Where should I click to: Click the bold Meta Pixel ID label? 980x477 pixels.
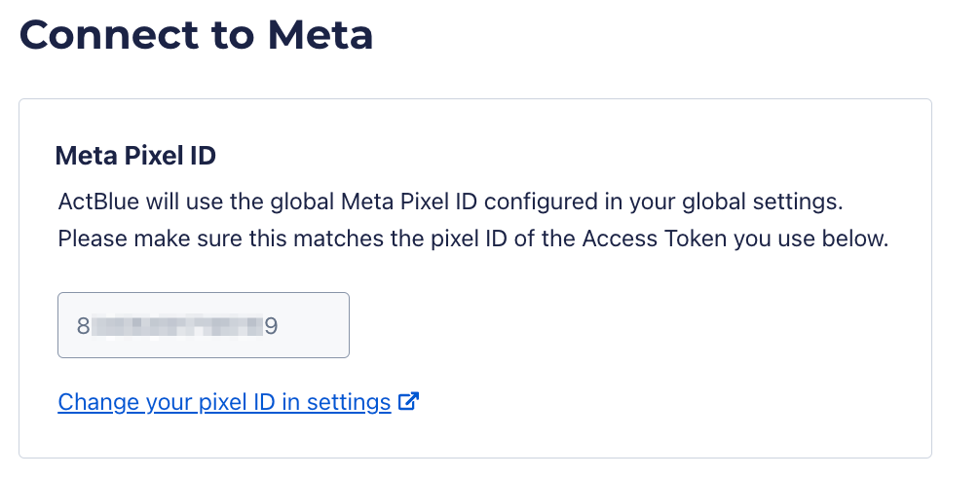[x=135, y=155]
